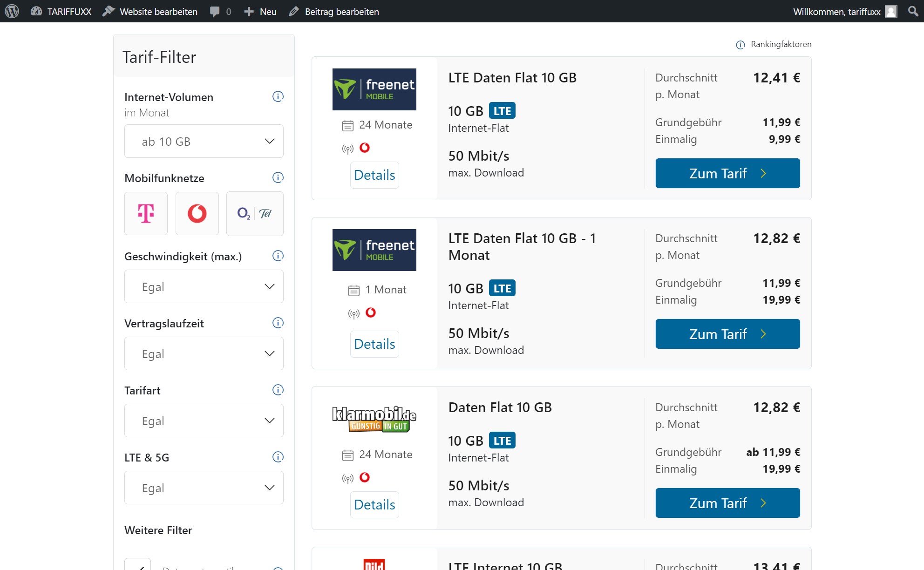The height and width of the screenshot is (570, 924).
Task: Click Vodafone network icon in first freenet card
Action: click(x=365, y=148)
